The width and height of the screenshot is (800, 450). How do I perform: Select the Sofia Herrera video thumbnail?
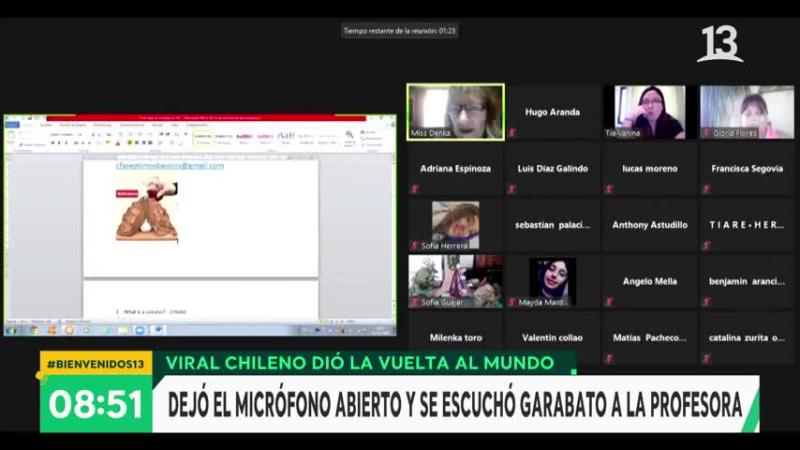point(456,225)
